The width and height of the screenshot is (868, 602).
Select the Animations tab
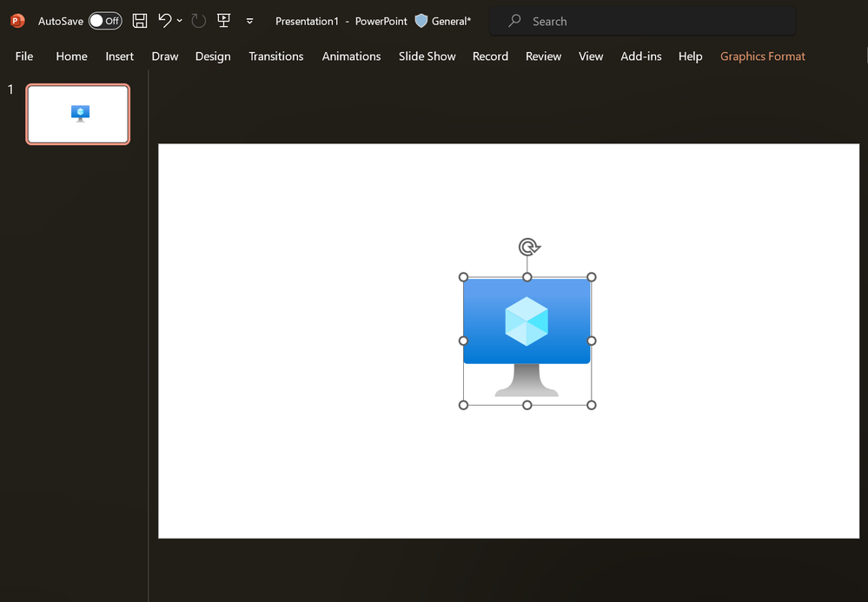coord(352,56)
